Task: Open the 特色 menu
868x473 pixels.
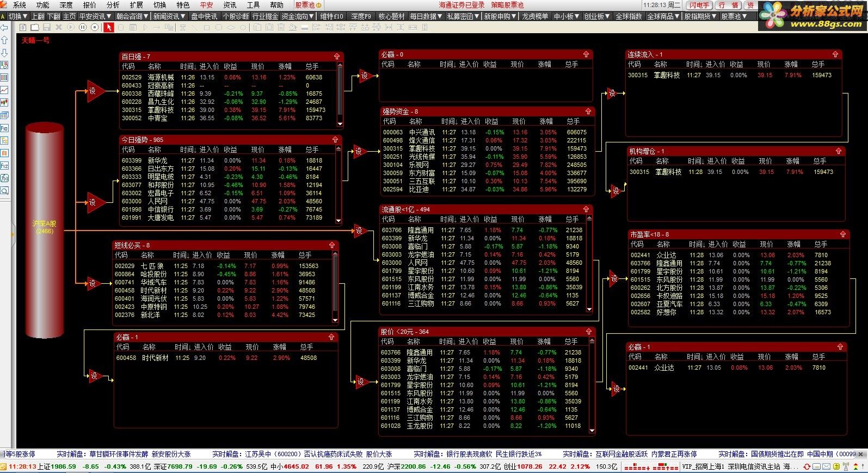Action: [x=183, y=5]
